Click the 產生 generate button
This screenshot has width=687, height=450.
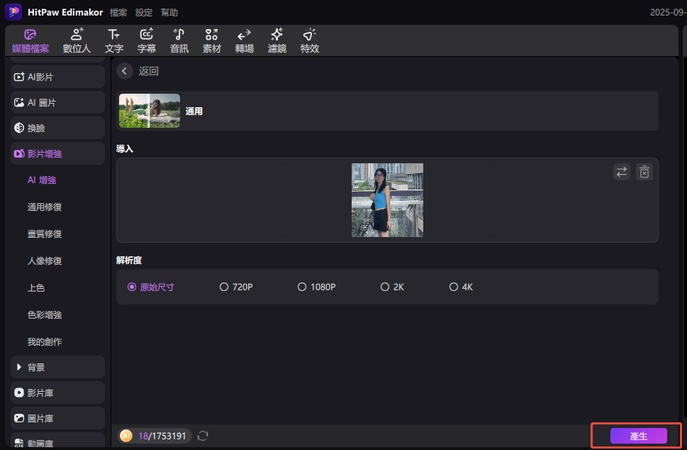(x=638, y=436)
